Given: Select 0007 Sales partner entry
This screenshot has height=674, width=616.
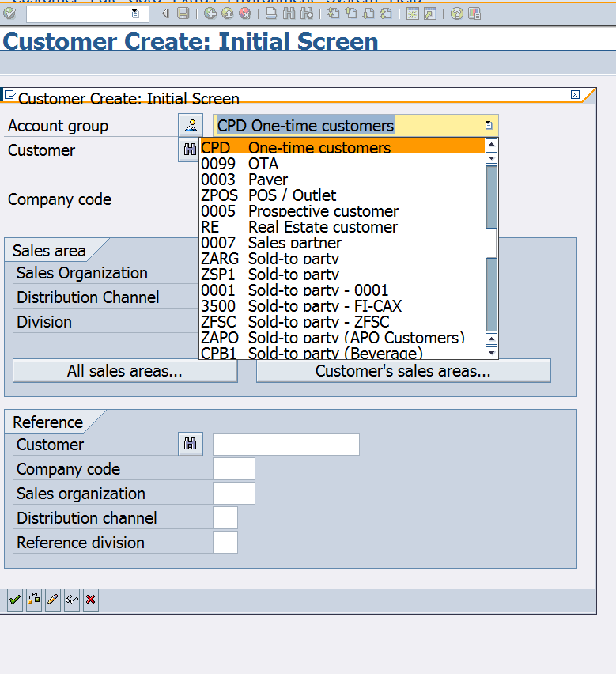Looking at the screenshot, I should [x=342, y=243].
